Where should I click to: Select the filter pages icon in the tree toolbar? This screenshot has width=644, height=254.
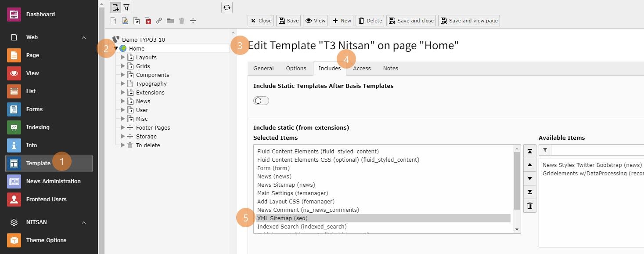tap(127, 7)
